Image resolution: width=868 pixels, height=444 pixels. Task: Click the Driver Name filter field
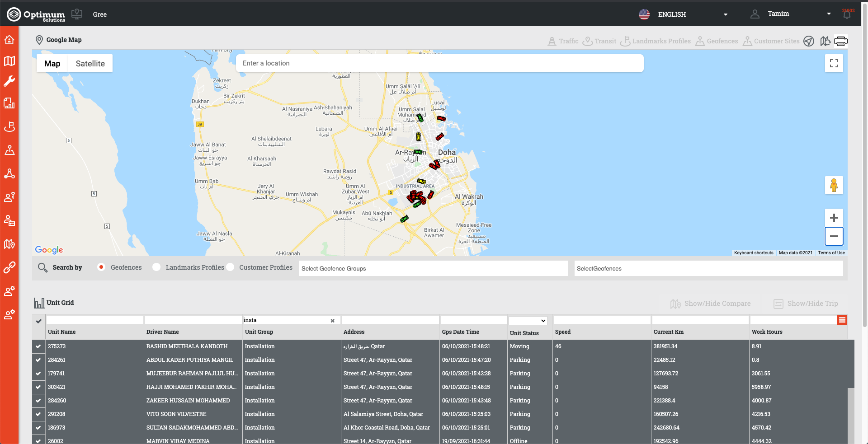193,320
